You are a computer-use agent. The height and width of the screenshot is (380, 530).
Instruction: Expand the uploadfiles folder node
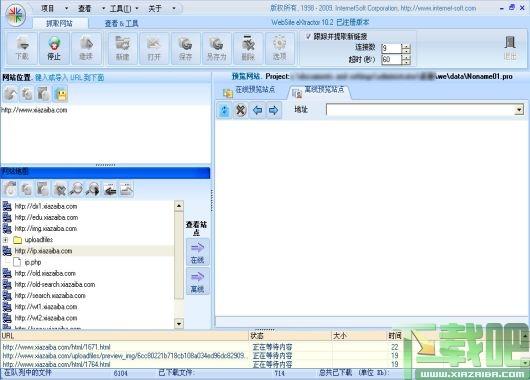pyautogui.click(x=5, y=240)
